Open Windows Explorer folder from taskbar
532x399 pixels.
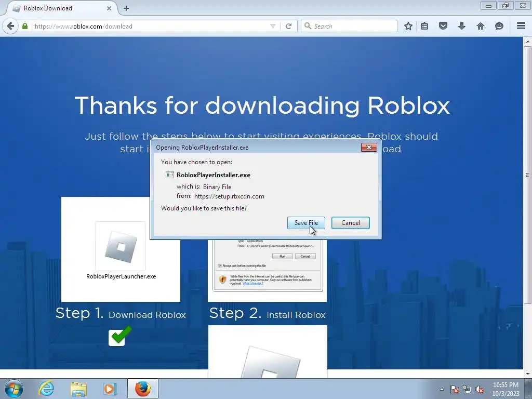pyautogui.click(x=78, y=389)
